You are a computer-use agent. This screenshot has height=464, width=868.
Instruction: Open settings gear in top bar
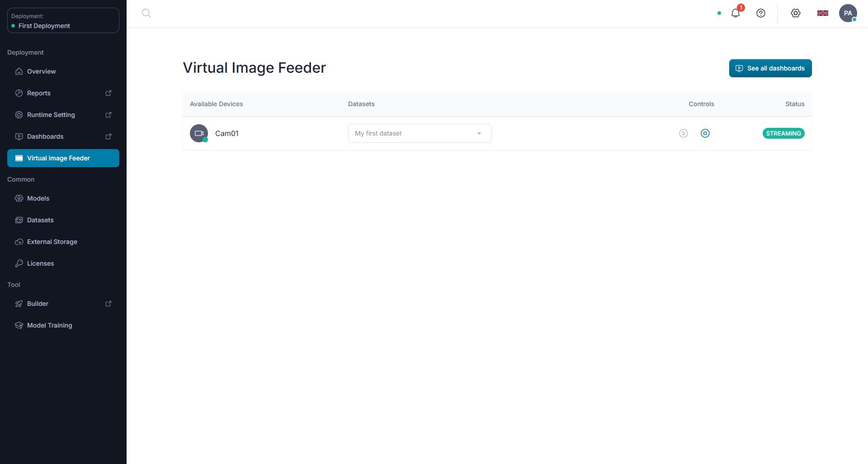click(796, 13)
